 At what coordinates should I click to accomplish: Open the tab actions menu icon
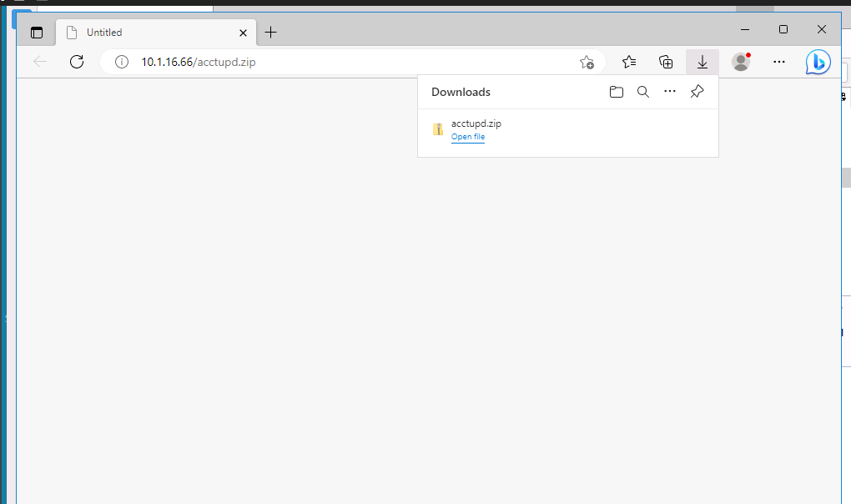click(x=37, y=33)
